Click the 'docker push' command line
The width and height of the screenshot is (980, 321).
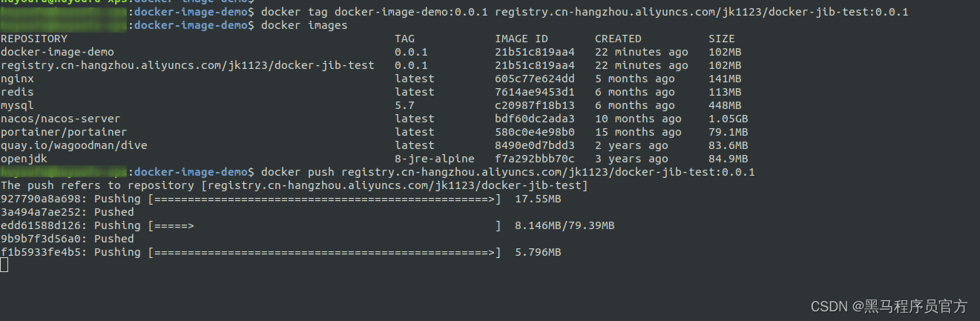tap(508, 172)
